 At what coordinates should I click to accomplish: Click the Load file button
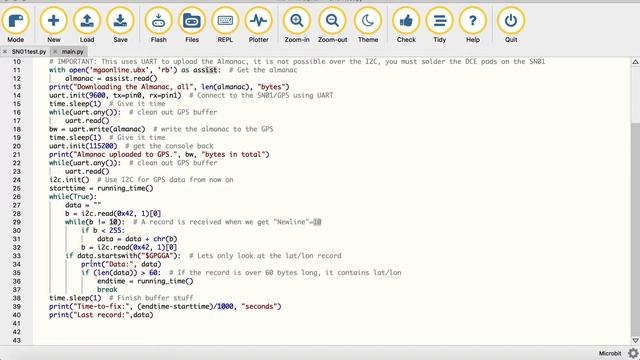tap(87, 24)
